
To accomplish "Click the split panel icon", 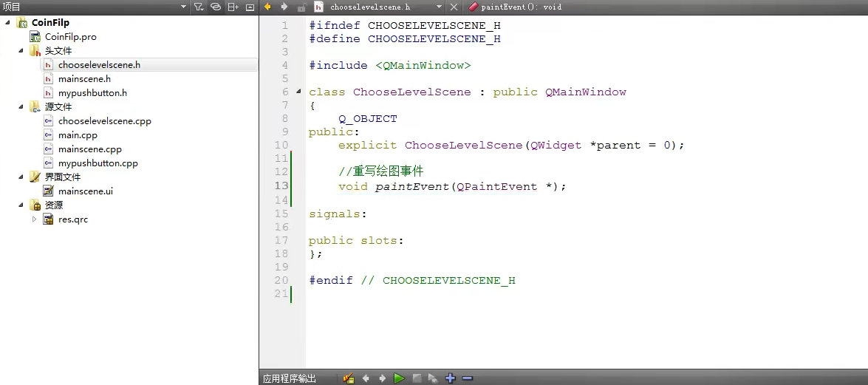I will tap(233, 7).
